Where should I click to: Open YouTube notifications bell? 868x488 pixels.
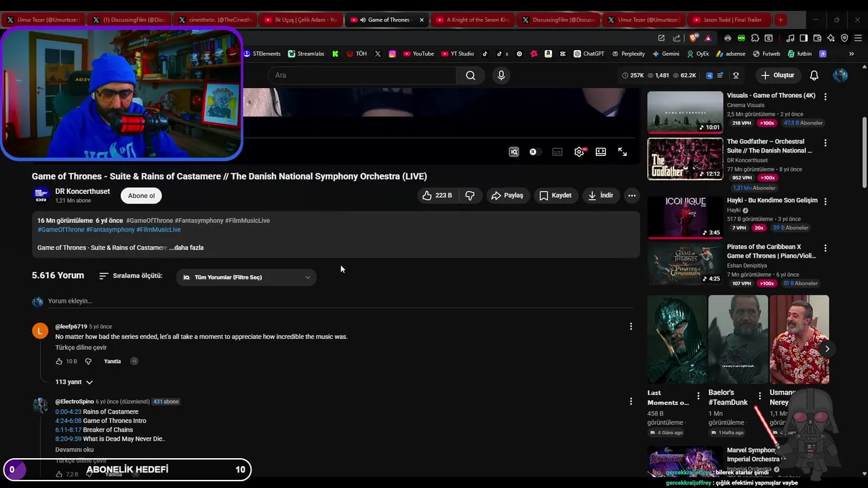pos(814,75)
